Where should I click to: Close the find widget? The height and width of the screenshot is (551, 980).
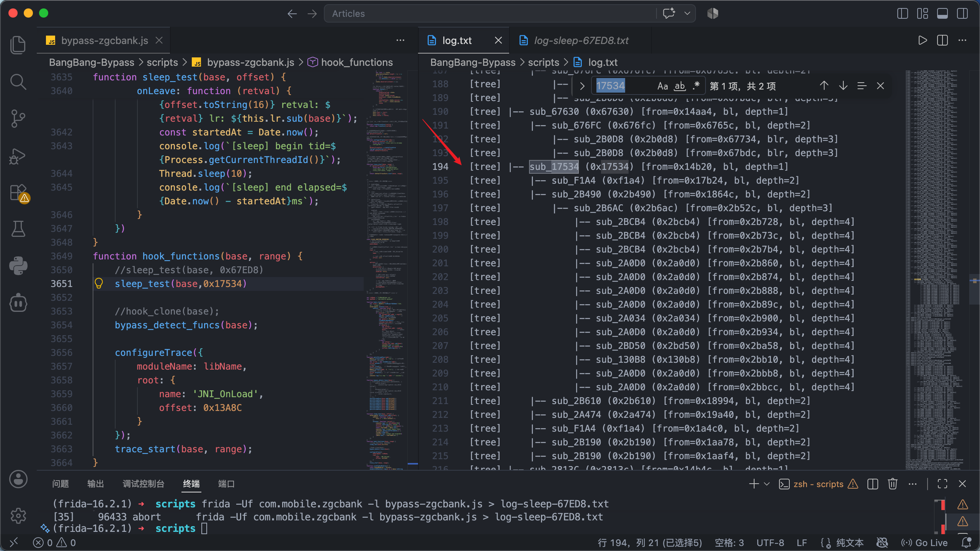880,86
